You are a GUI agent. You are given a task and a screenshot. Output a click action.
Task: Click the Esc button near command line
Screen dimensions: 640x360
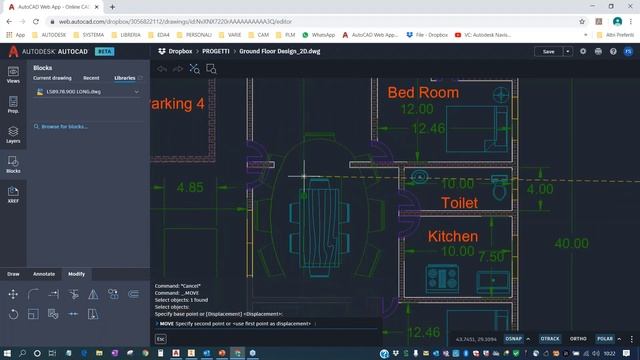coord(160,339)
